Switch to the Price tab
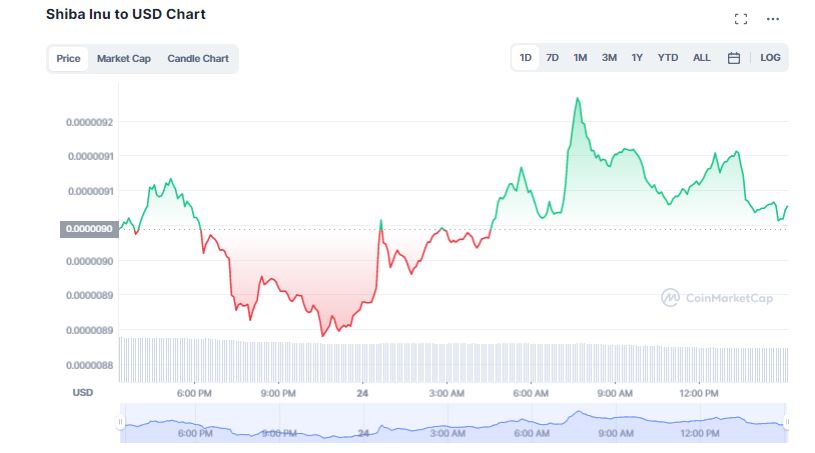This screenshot has height=453, width=815. pos(68,58)
